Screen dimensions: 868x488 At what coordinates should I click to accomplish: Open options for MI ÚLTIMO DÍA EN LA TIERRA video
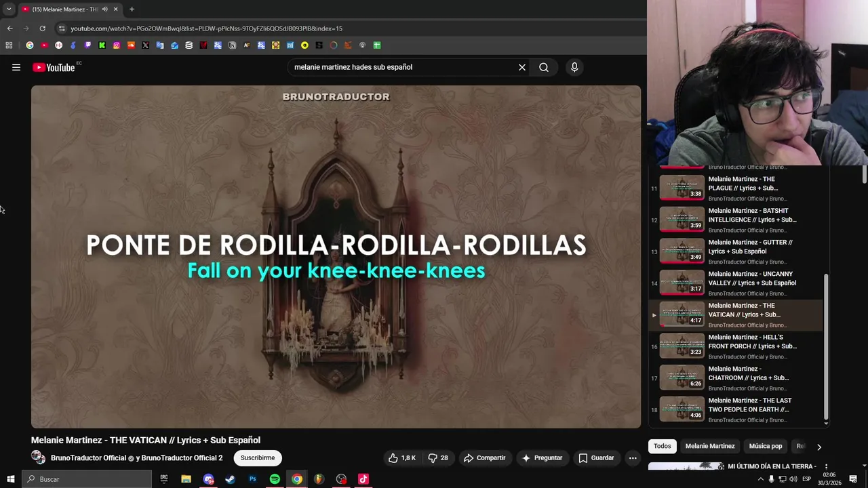[826, 467]
